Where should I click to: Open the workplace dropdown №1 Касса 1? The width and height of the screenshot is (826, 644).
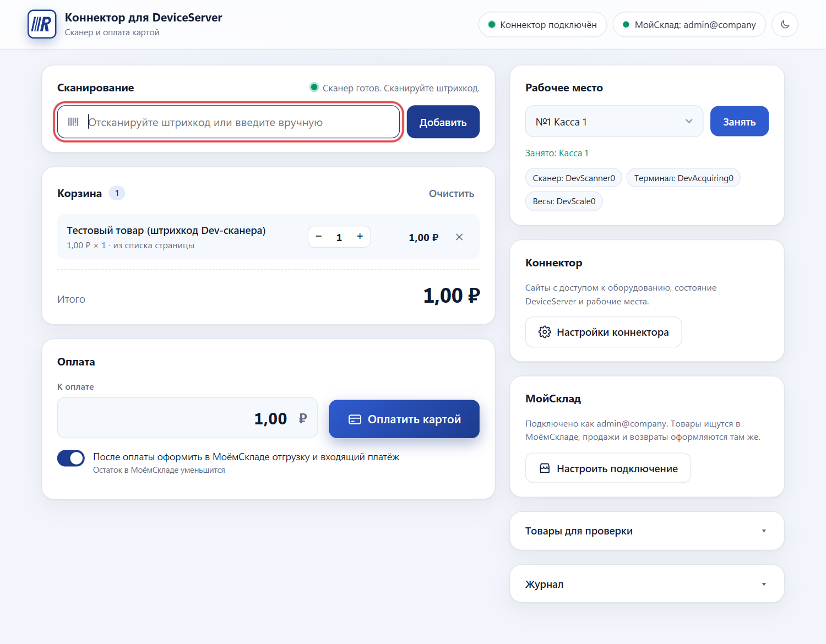pyautogui.click(x=614, y=122)
